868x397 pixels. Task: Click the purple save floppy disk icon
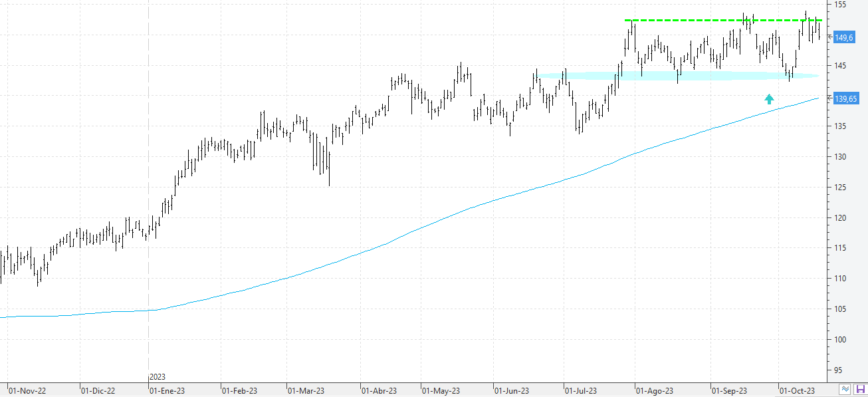pos(860,390)
